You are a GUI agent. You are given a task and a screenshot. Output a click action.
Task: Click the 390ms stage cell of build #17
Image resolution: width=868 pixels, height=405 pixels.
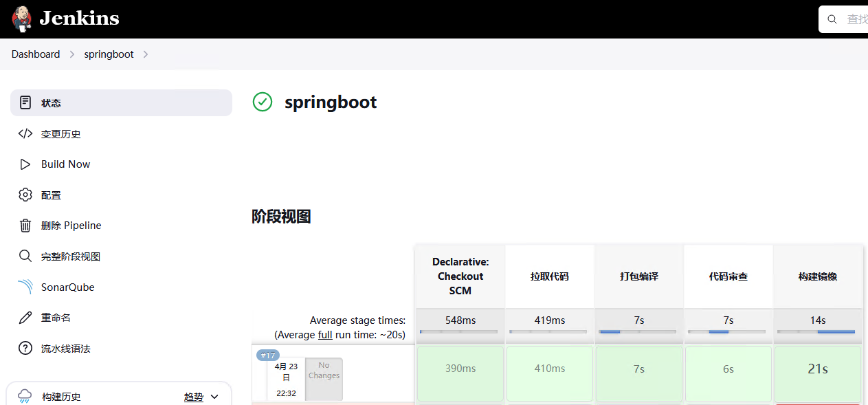coord(460,373)
